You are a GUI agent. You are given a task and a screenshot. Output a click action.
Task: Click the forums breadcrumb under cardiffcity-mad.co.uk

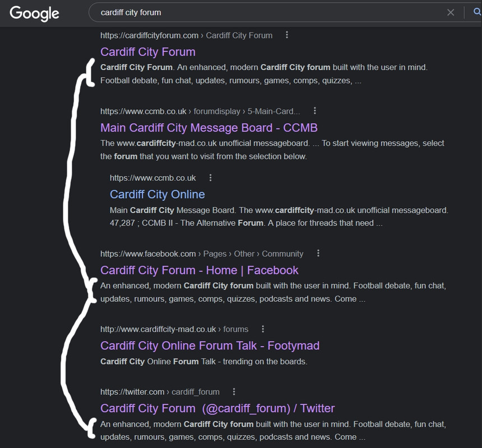[x=234, y=329]
